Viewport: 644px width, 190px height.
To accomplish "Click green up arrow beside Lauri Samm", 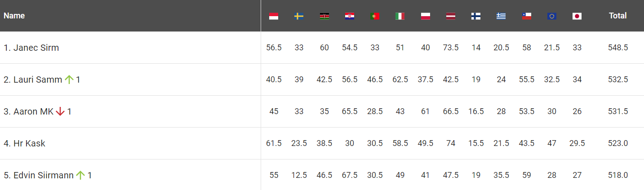I will click(x=69, y=80).
